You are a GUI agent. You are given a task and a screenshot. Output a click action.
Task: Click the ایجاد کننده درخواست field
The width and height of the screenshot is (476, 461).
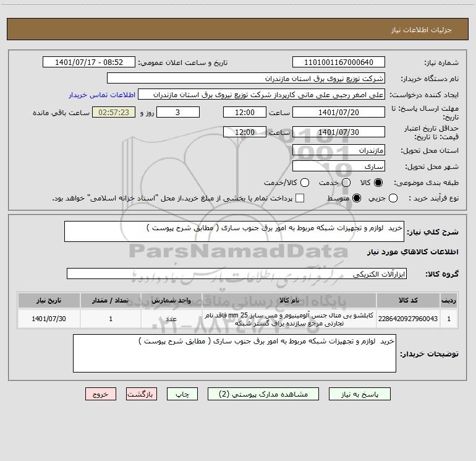[261, 95]
